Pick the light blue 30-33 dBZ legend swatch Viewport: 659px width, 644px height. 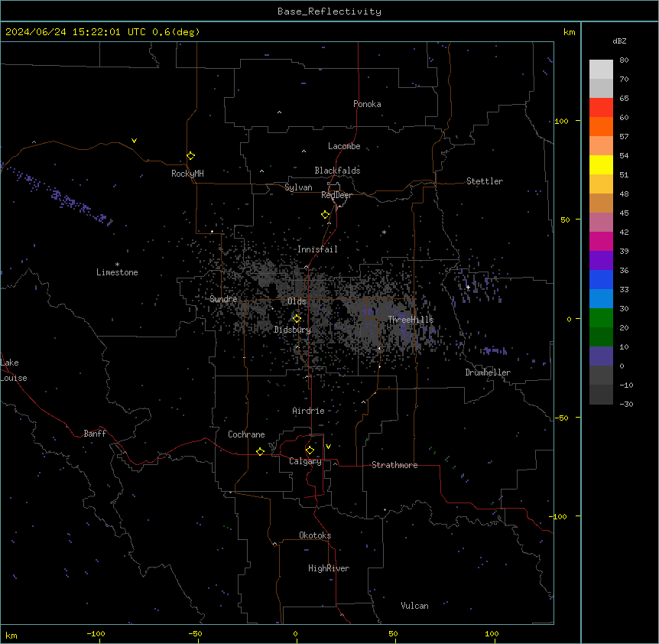tap(601, 299)
